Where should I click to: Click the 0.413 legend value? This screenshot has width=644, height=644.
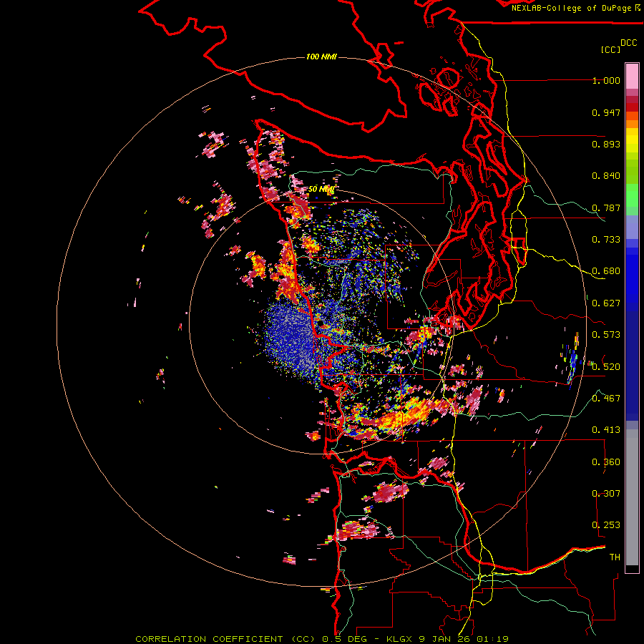click(606, 430)
